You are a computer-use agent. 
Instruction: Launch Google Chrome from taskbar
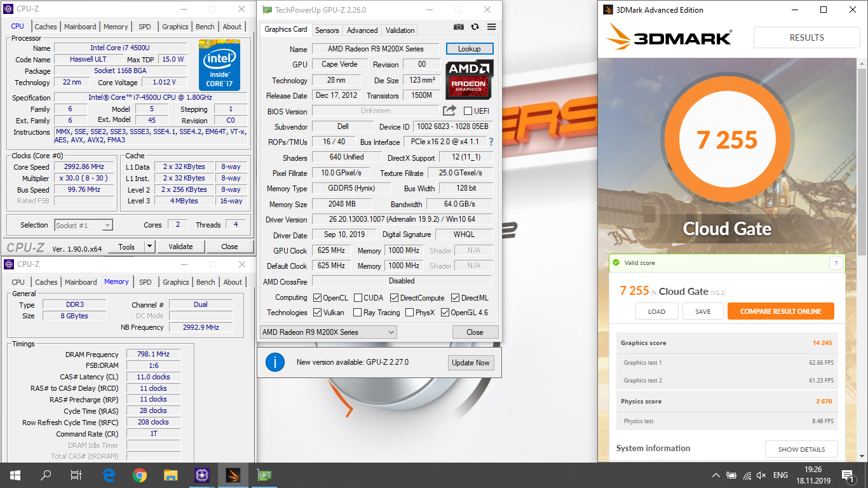140,475
